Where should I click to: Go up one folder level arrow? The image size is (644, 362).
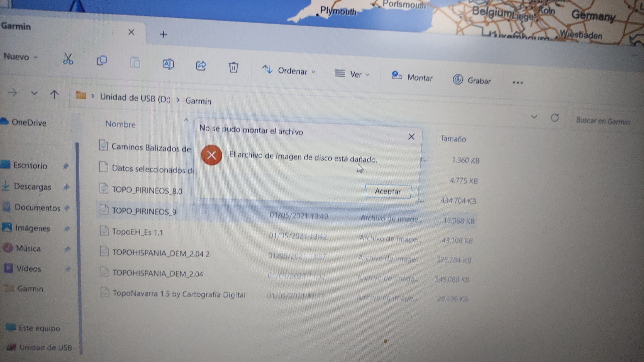(x=54, y=94)
